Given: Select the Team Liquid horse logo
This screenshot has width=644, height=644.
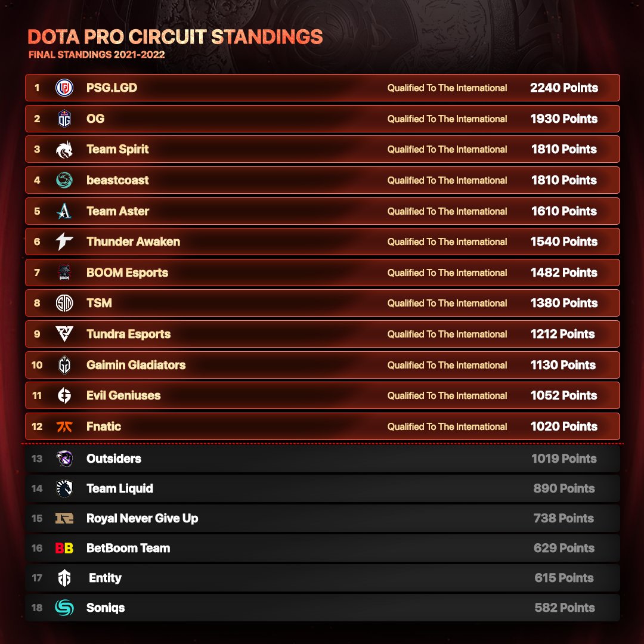Looking at the screenshot, I should tap(64, 488).
